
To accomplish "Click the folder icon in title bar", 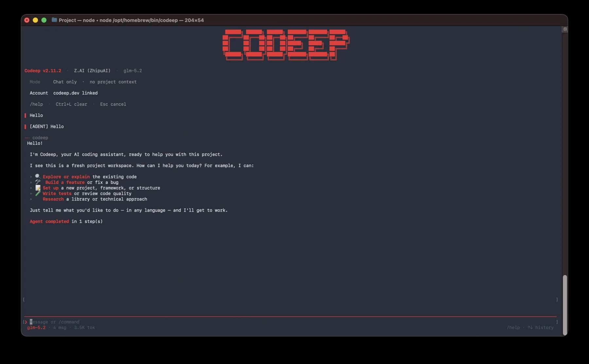I will tap(54, 20).
